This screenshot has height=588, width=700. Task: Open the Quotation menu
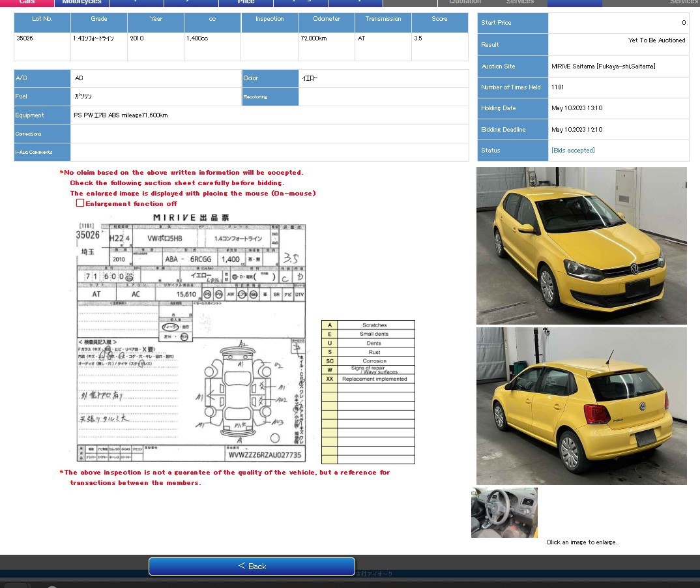[x=465, y=3]
